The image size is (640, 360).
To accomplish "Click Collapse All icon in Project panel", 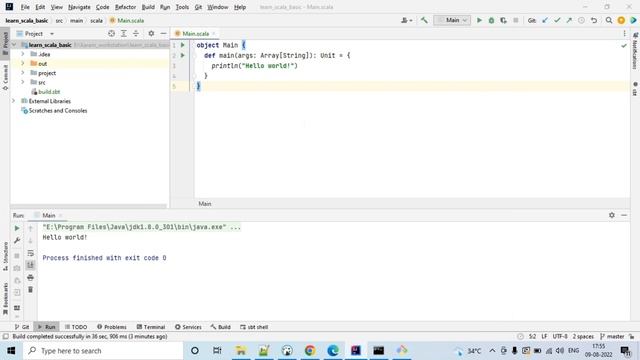I will (x=136, y=33).
